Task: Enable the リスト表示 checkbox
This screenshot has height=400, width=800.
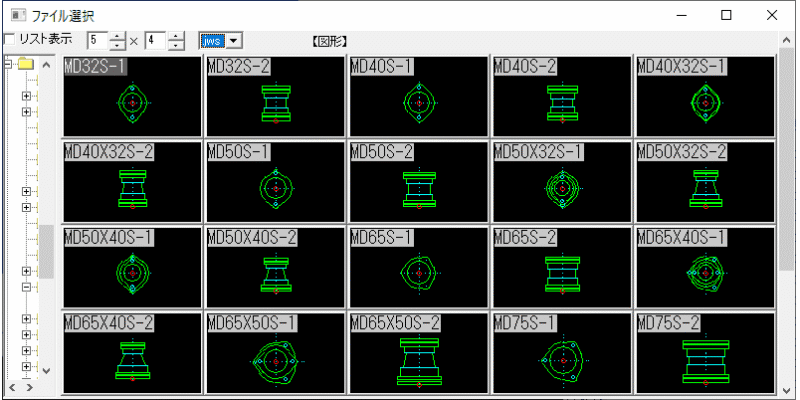Action: tap(9, 39)
